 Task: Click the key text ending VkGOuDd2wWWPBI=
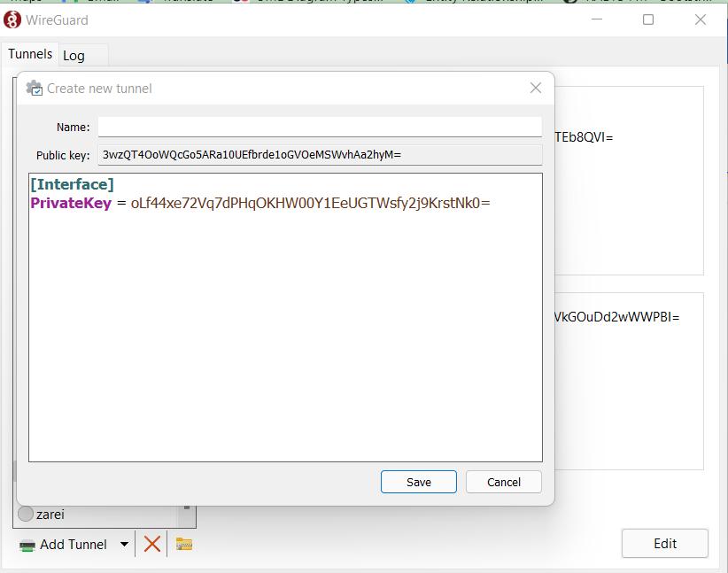click(617, 317)
